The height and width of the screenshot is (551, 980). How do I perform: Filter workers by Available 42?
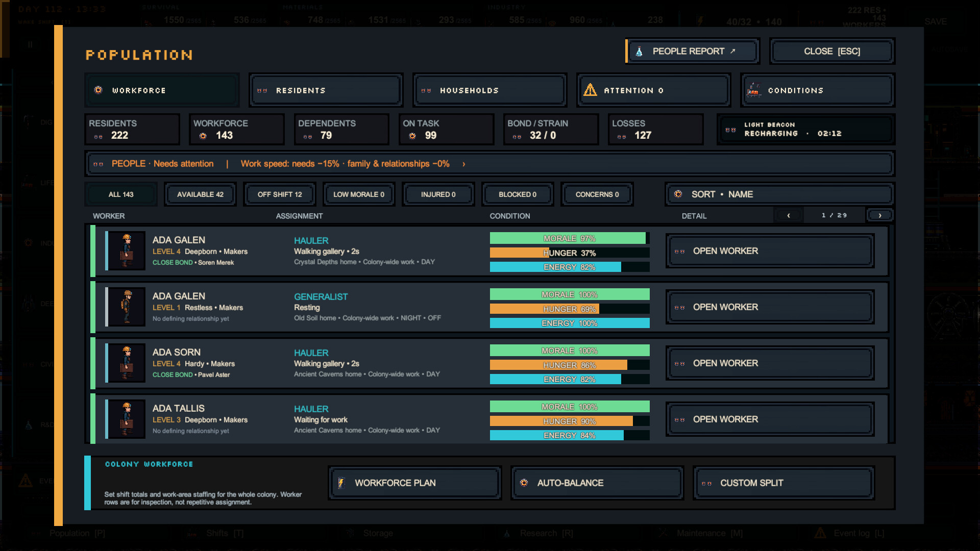pyautogui.click(x=200, y=194)
